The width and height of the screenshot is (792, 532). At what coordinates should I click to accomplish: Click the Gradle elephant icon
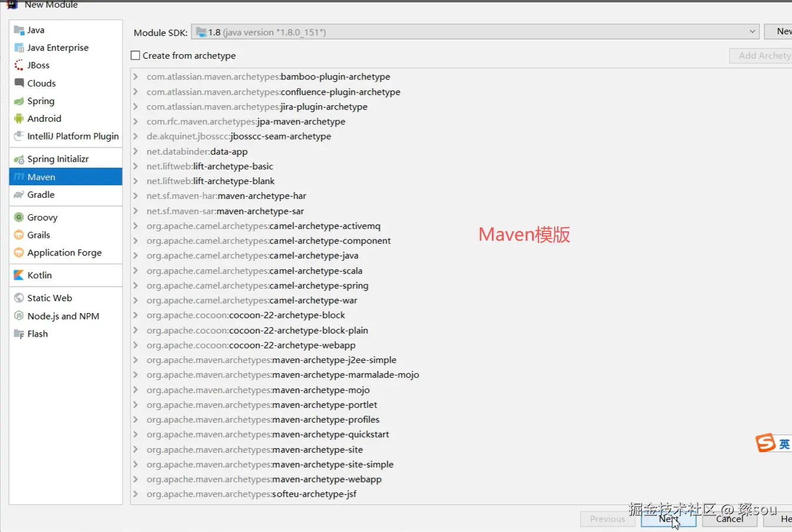tap(19, 194)
